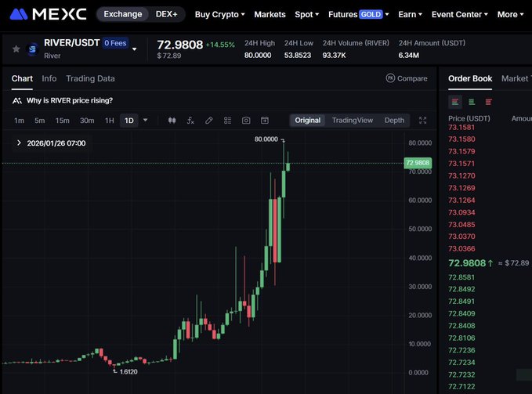Take chart snapshot camera icon
The image size is (532, 394).
246,121
